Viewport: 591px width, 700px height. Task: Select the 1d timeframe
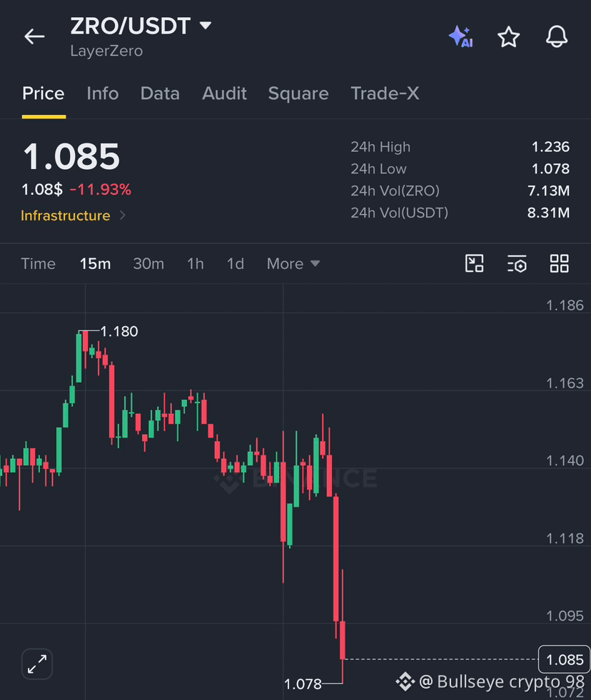(236, 263)
